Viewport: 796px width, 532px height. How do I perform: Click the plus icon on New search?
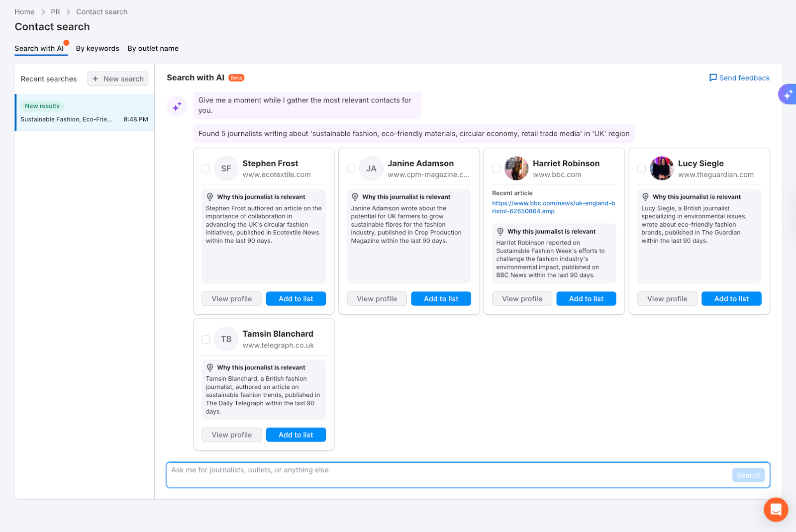(96, 79)
